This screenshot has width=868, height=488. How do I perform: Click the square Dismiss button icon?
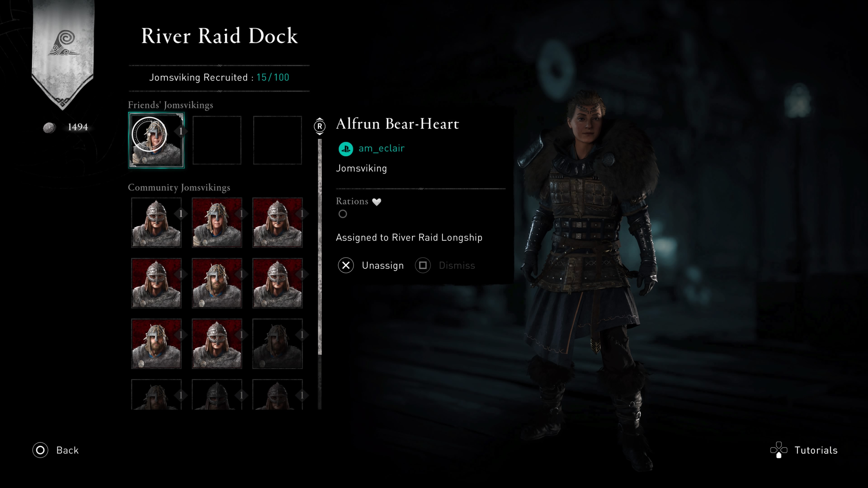(423, 265)
